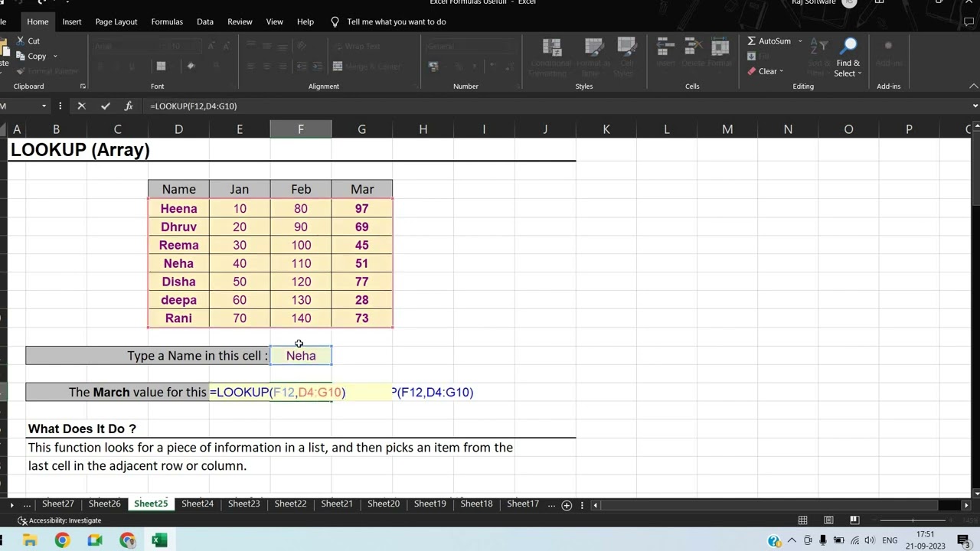Collapse the ribbon with the chevron arrow
Viewport: 980px width, 551px height.
coord(974,86)
